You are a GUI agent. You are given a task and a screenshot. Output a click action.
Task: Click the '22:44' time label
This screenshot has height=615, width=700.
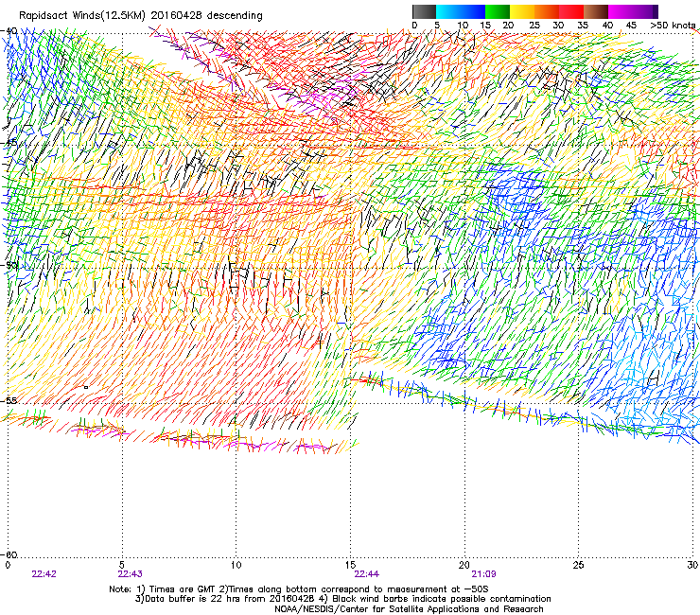coord(366,574)
